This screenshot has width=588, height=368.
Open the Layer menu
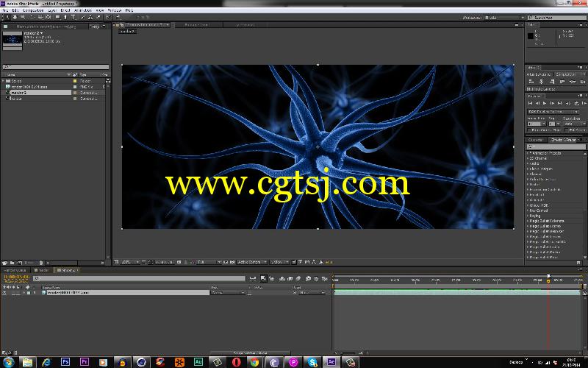(x=52, y=10)
